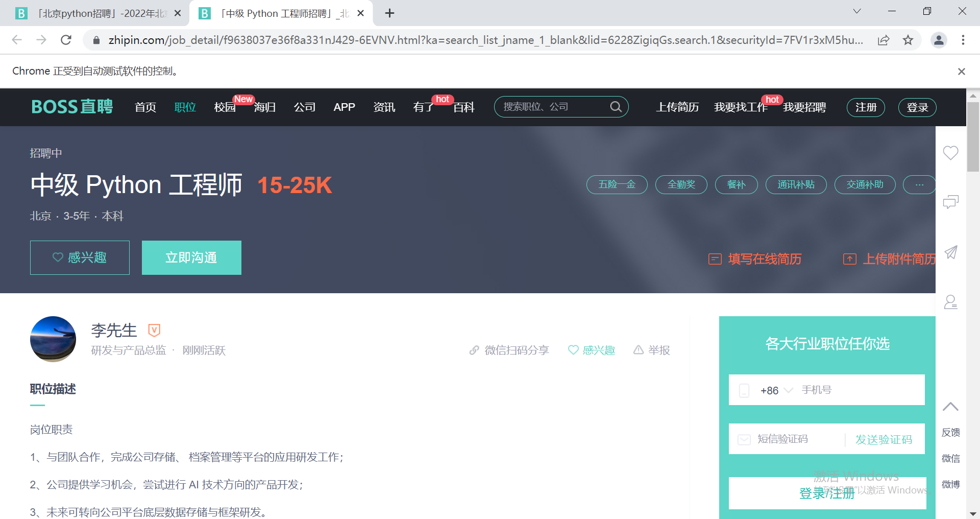Click the share page icon in address bar
The image size is (980, 519).
coord(884,40)
